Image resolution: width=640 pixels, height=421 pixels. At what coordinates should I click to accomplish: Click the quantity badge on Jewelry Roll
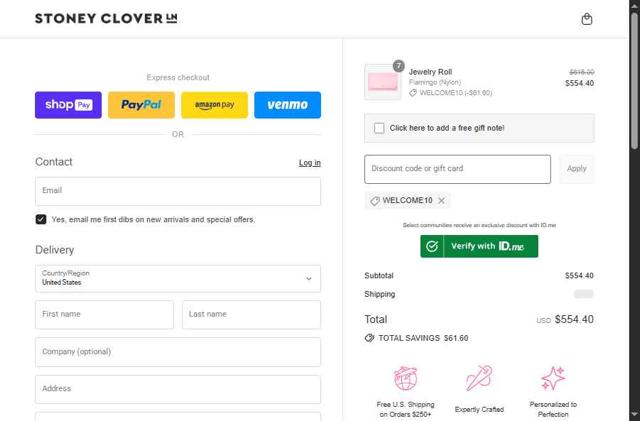(x=398, y=65)
